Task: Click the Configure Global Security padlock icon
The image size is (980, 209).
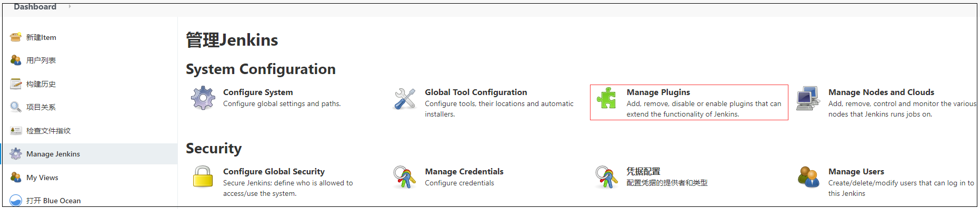Action: pyautogui.click(x=203, y=177)
